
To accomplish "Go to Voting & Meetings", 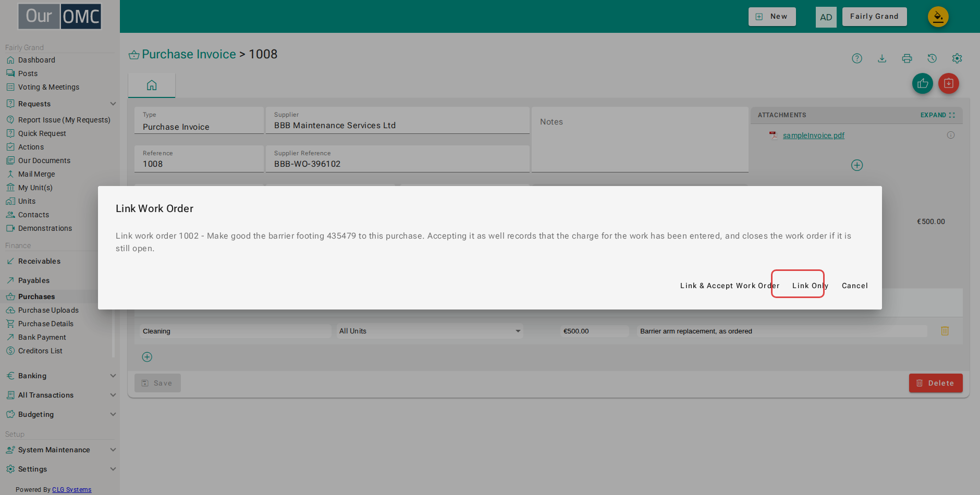I will tap(48, 87).
